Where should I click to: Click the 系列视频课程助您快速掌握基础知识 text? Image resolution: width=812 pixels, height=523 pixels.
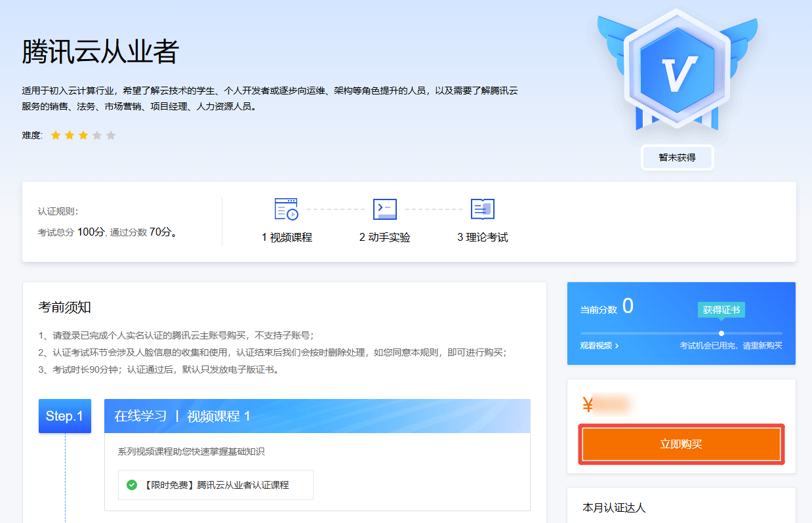192,451
